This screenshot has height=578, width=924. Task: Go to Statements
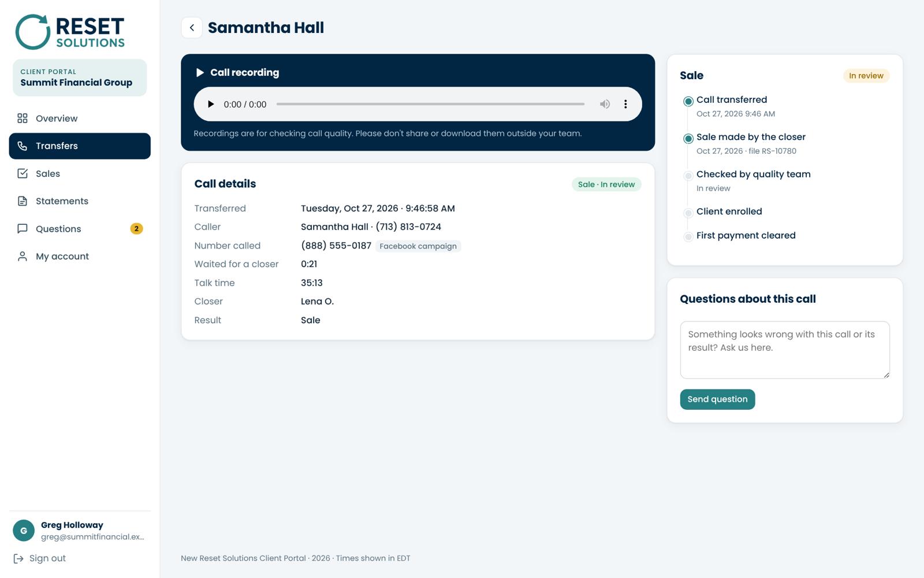click(80, 201)
